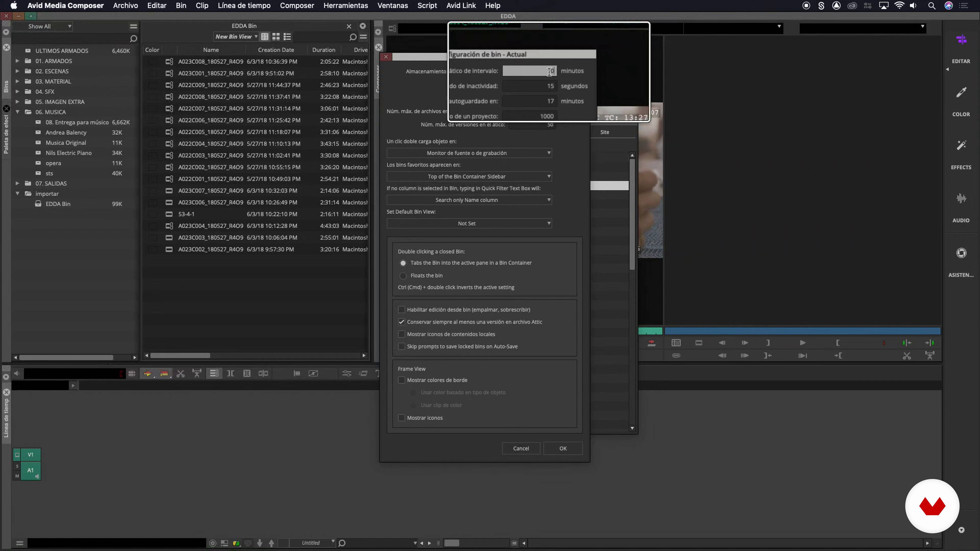Select 'Floats the bin' radio button

click(403, 276)
